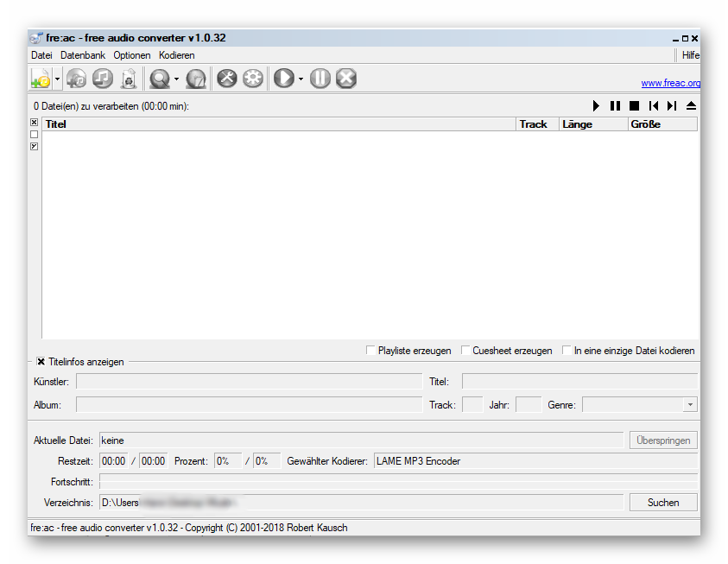This screenshot has height=564, width=728.
Task: Open encoder configuration gear icon
Action: [x=252, y=79]
